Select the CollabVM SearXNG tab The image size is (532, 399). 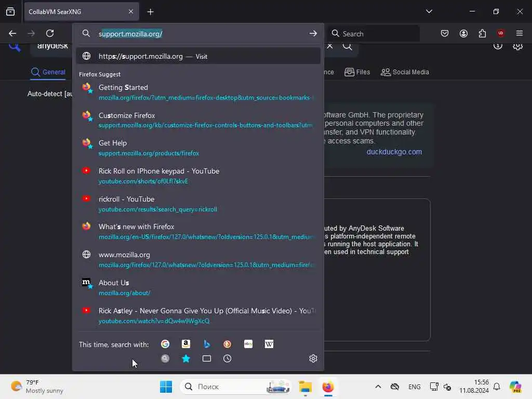click(82, 11)
